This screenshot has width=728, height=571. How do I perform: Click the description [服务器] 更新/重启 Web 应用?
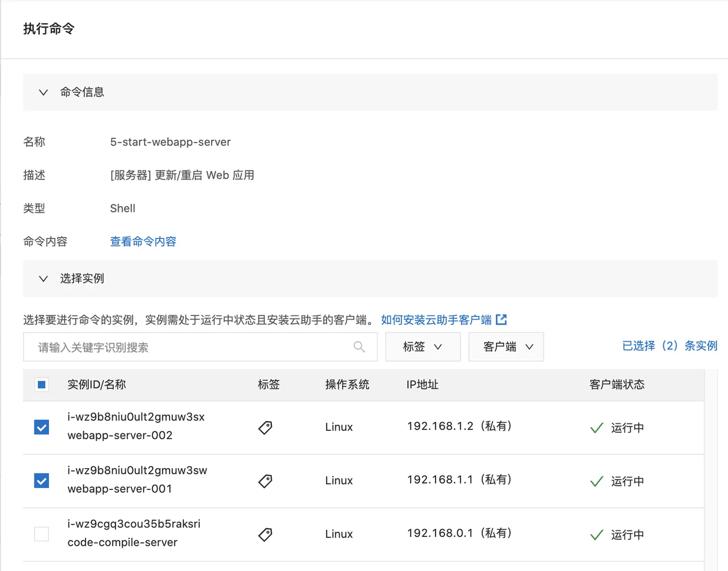[182, 175]
